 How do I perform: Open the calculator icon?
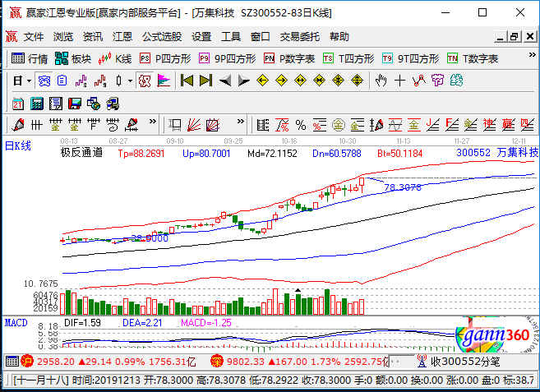pos(37,104)
